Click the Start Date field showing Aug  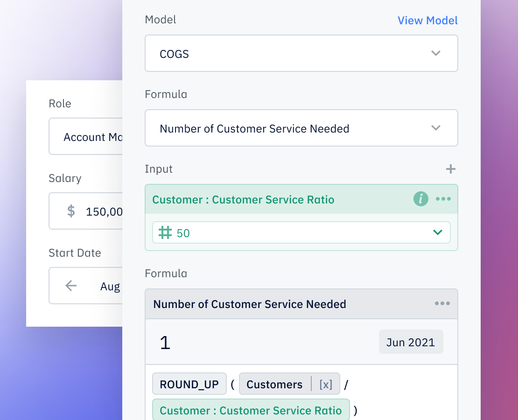[111, 286]
